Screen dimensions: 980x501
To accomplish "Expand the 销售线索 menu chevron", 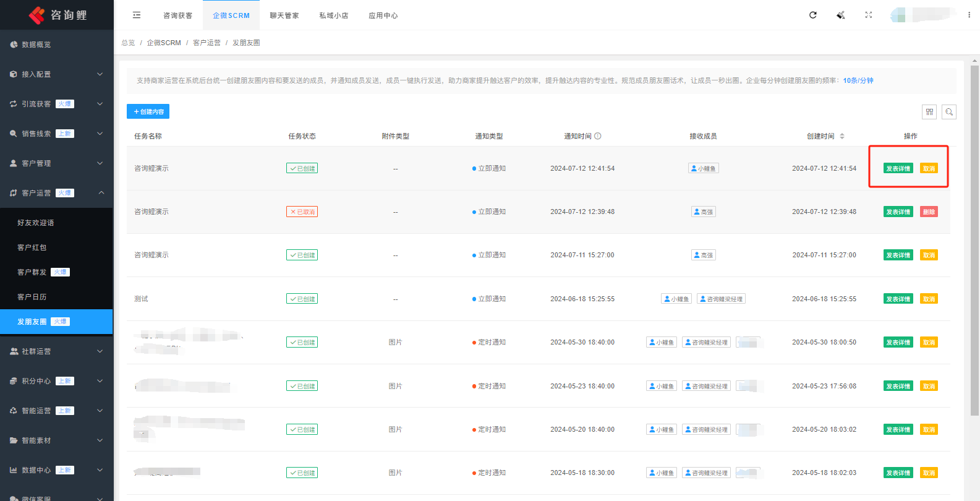I will point(100,134).
